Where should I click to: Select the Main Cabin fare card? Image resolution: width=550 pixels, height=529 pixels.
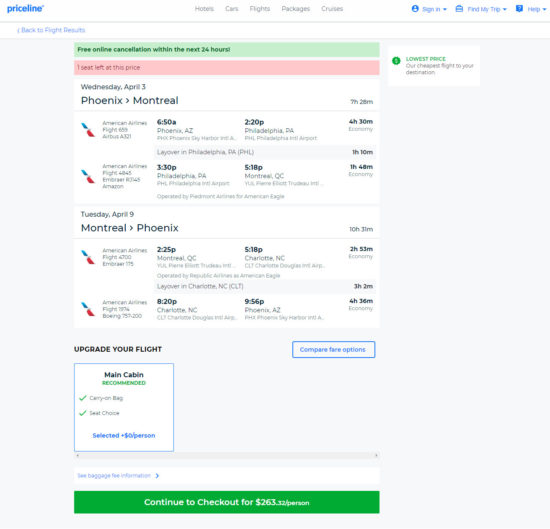click(124, 407)
